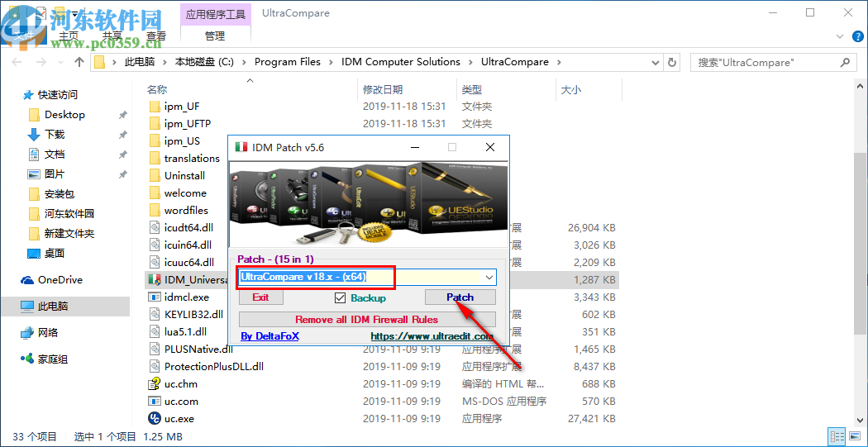Select the UltraCompare v18.x (x64) combo field
This screenshot has width=868, height=447.
coord(368,277)
